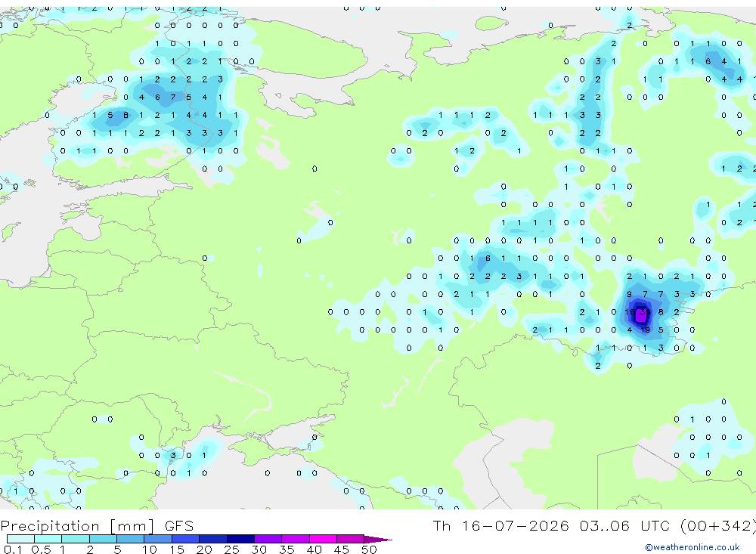Screen dimensions: 756x554
Task: Click the peak '35' precipitation value on map
Action: [645, 312]
